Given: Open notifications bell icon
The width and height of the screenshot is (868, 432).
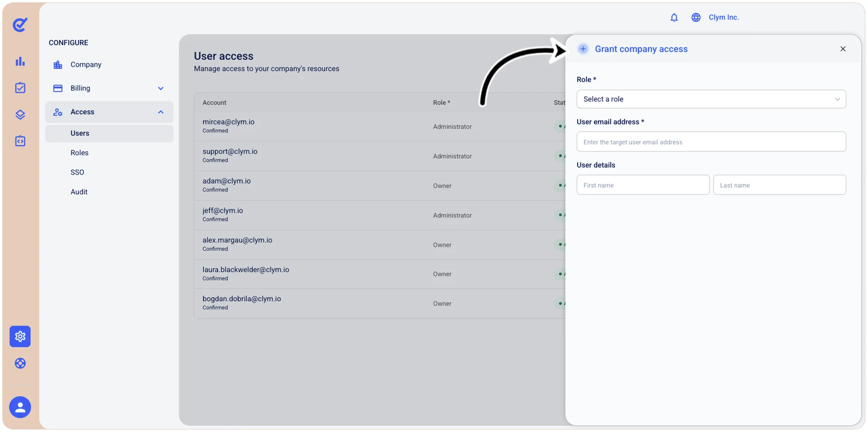Looking at the screenshot, I should (674, 17).
